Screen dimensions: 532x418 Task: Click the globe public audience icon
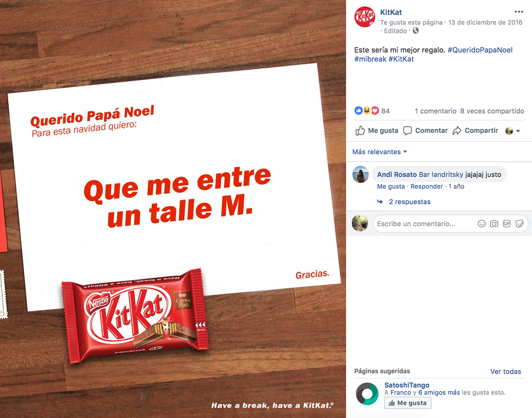(415, 31)
